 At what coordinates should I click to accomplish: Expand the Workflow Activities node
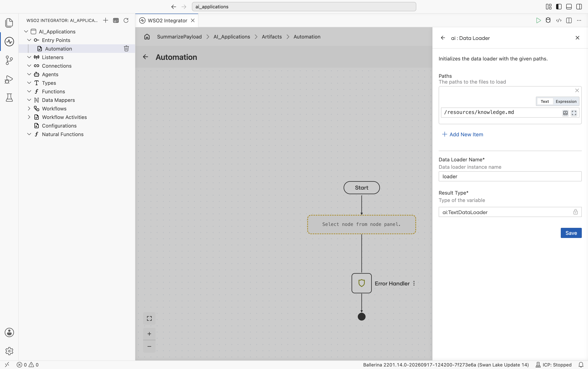pos(29,117)
